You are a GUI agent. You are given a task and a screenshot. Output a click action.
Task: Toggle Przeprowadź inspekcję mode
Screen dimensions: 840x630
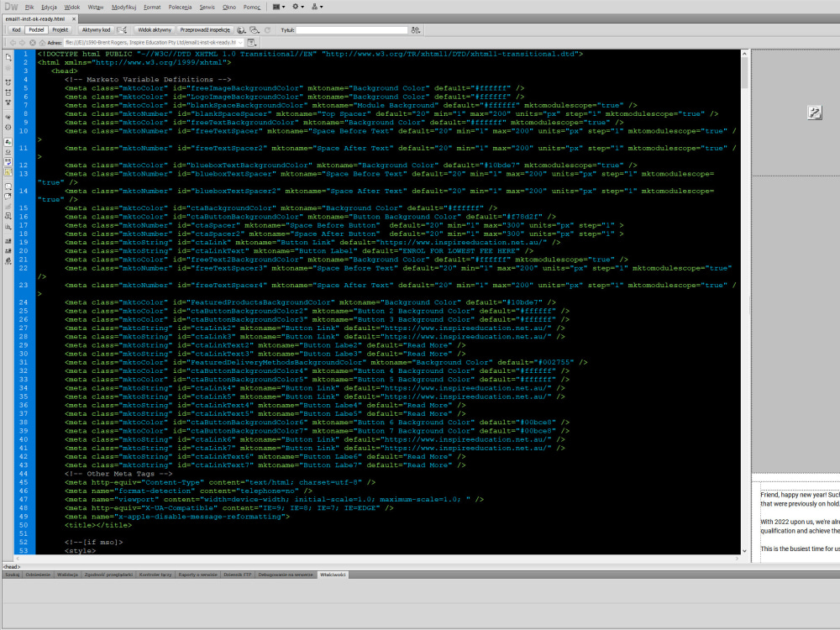pos(205,30)
